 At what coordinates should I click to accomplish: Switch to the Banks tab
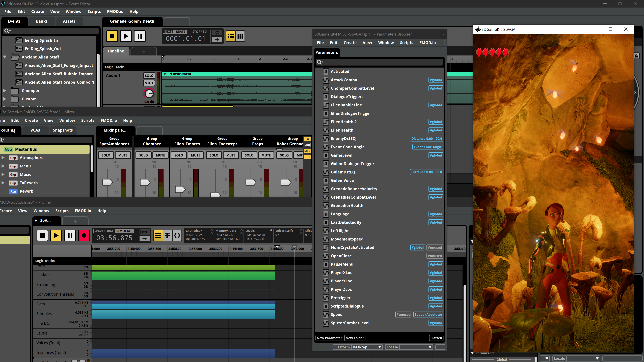coord(41,21)
